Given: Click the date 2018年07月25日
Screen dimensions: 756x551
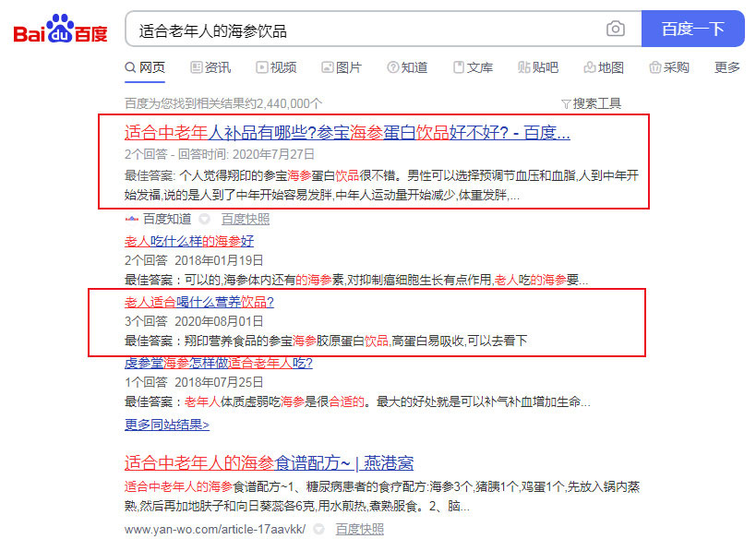Looking at the screenshot, I should pyautogui.click(x=219, y=383).
